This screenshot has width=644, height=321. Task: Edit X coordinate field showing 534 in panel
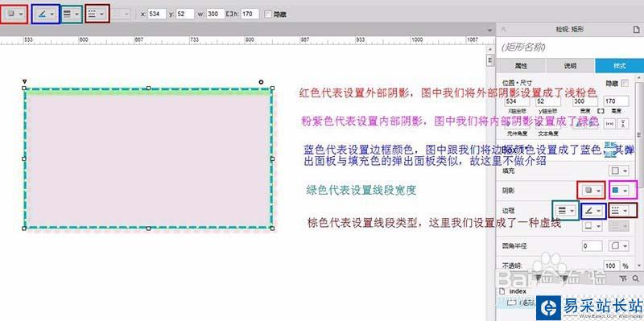tap(517, 101)
